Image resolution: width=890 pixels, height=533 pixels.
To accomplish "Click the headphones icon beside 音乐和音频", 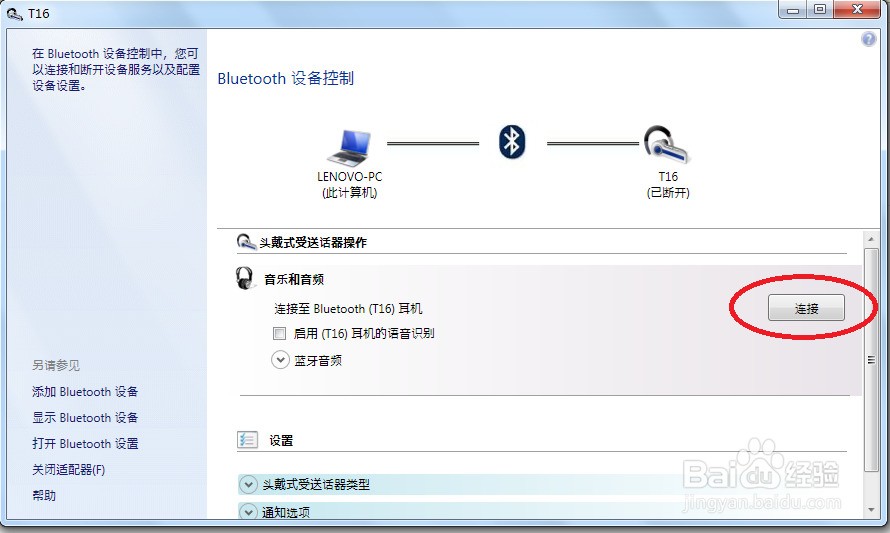I will tap(245, 278).
